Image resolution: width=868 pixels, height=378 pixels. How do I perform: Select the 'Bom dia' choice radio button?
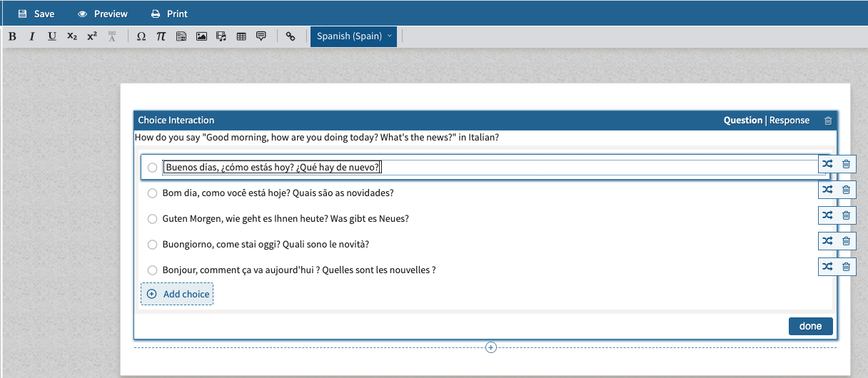point(152,193)
